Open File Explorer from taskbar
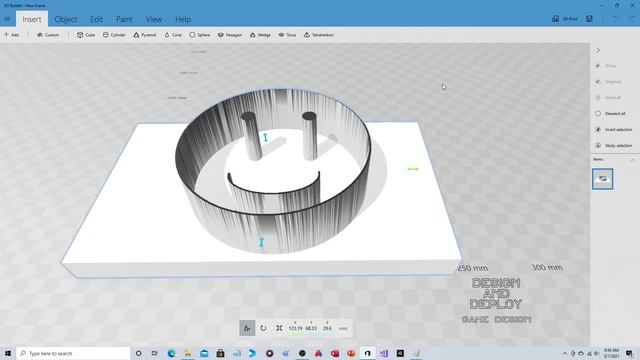The height and width of the screenshot is (360, 640). pos(188,353)
